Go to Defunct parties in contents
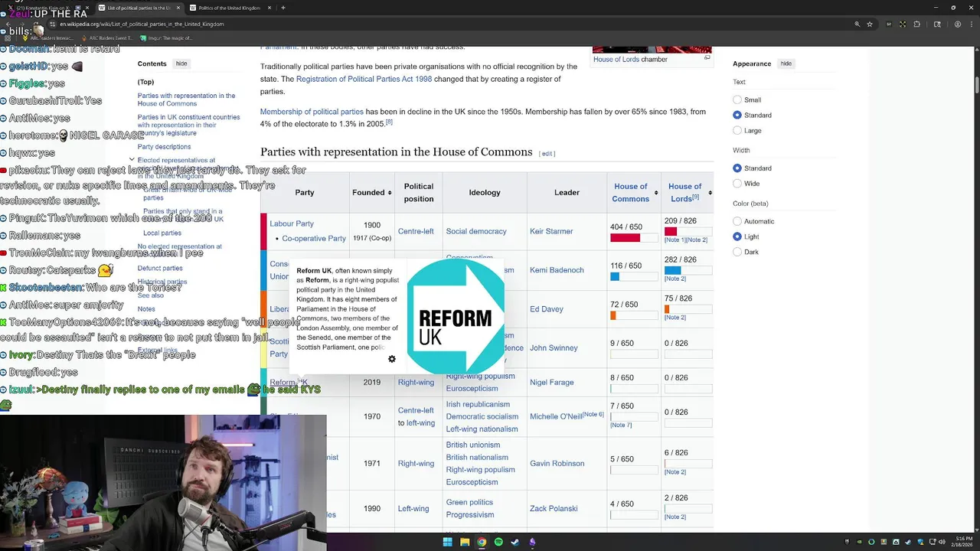This screenshot has height=551, width=980. 160,268
